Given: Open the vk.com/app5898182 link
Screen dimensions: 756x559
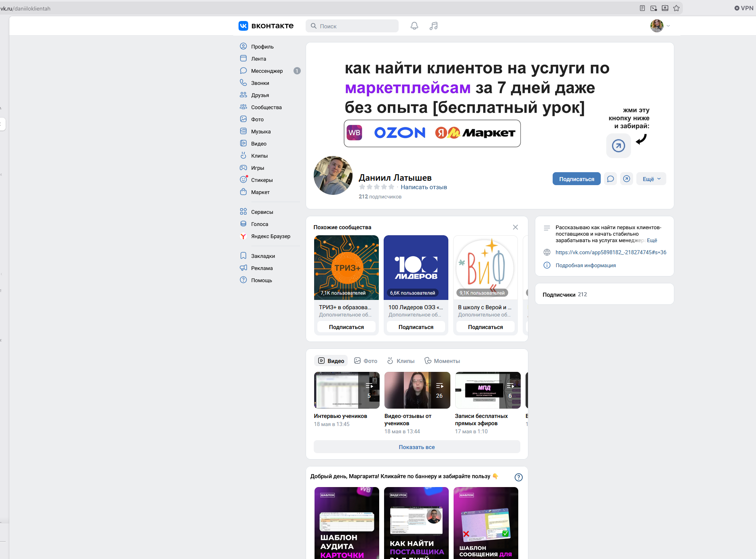Looking at the screenshot, I should tap(611, 252).
